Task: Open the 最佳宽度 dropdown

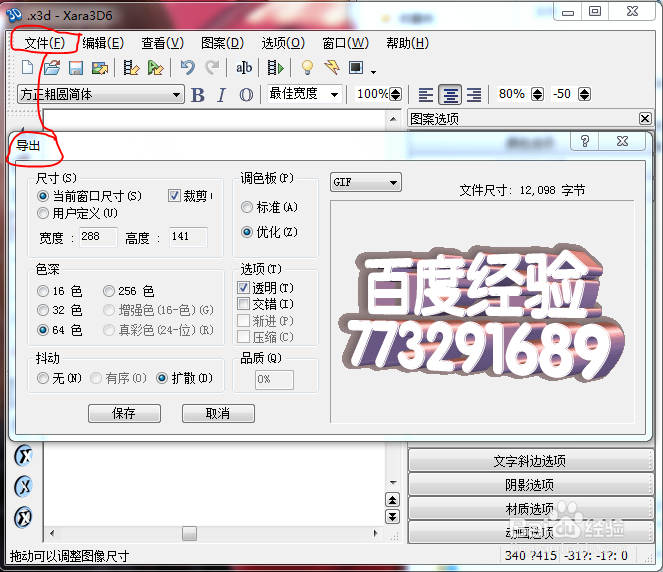Action: 304,94
